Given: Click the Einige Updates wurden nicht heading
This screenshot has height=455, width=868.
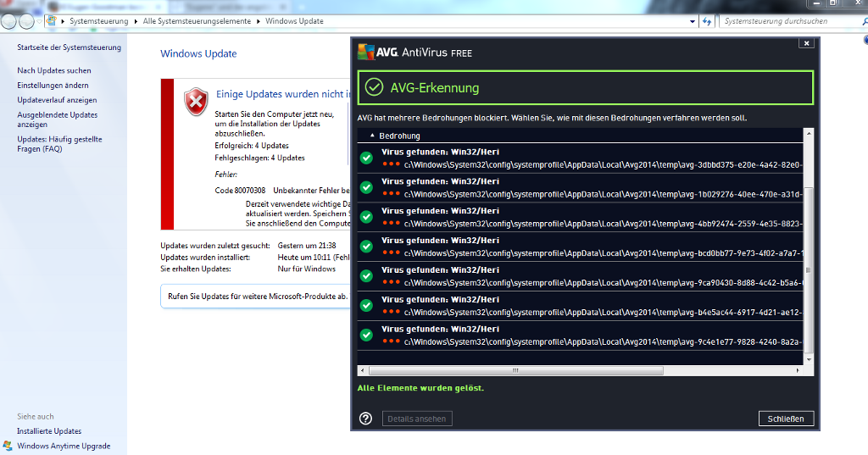Looking at the screenshot, I should [283, 94].
